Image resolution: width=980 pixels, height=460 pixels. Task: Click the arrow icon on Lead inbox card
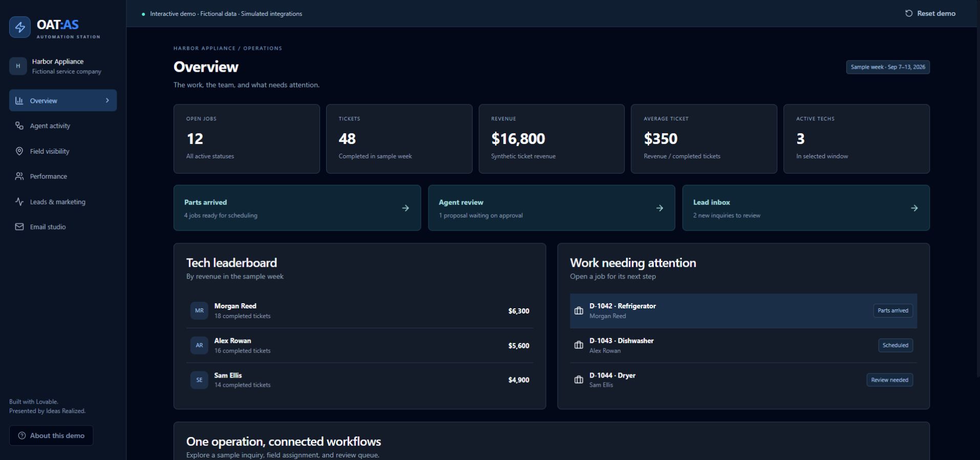tap(914, 208)
